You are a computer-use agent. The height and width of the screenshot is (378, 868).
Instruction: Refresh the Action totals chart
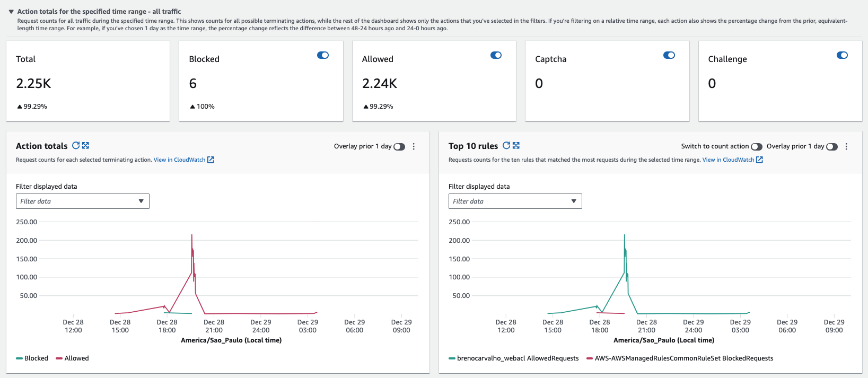tap(76, 145)
